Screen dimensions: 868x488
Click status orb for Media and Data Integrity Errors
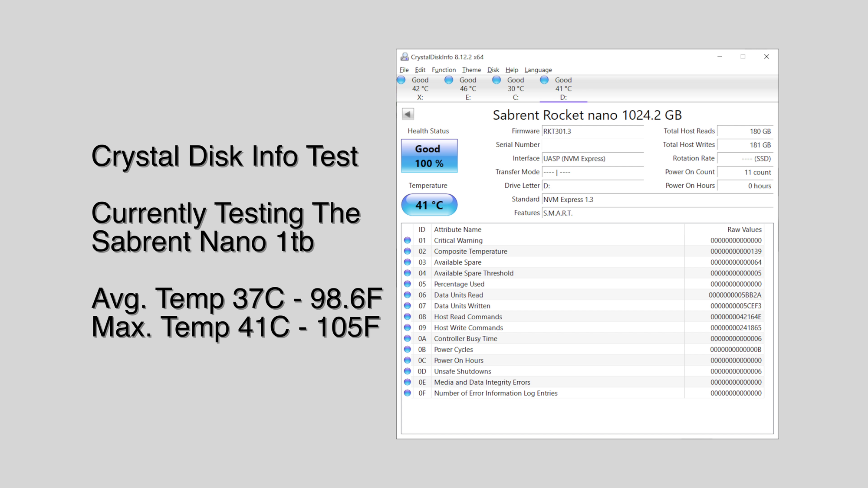(x=408, y=382)
